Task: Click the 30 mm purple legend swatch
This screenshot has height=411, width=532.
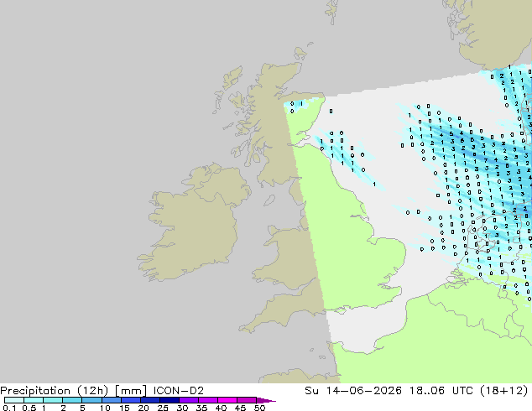Action: tap(188, 400)
